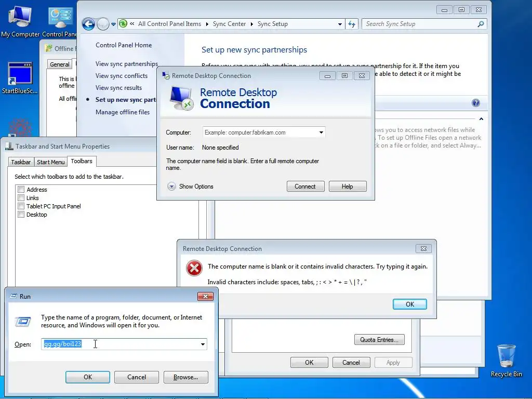The height and width of the screenshot is (399, 532).
Task: Click the Taskbar and Start Menu Properties title icon
Action: [x=9, y=146]
